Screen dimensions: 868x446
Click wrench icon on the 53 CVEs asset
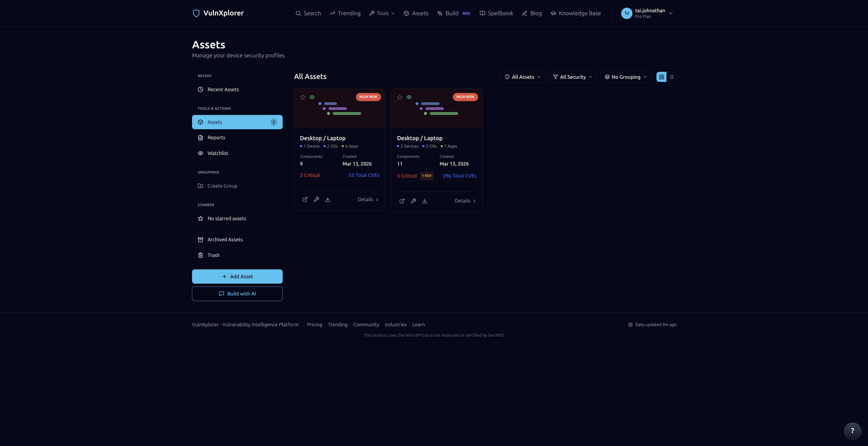316,200
